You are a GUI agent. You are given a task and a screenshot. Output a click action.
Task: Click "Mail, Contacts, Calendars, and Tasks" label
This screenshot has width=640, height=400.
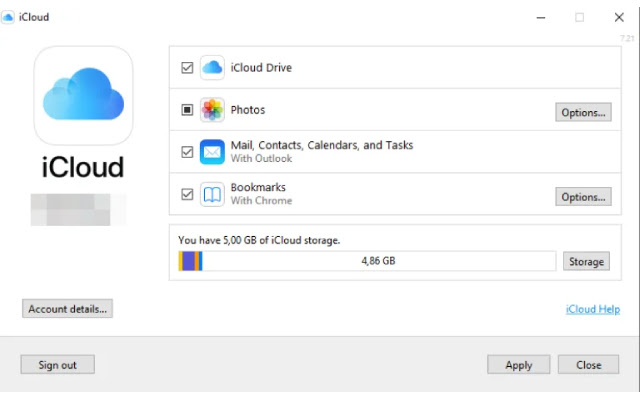coord(322,145)
